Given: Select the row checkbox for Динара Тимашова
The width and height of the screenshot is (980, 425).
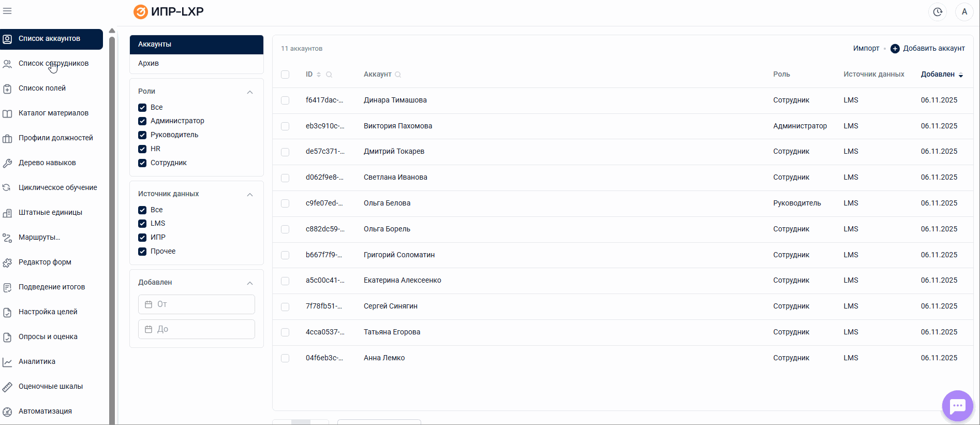Looking at the screenshot, I should 285,100.
